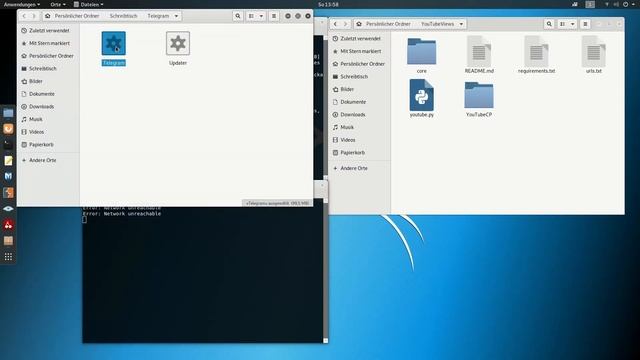
Task: Expand the Telegram path bar dropdown arrow
Action: click(x=176, y=16)
